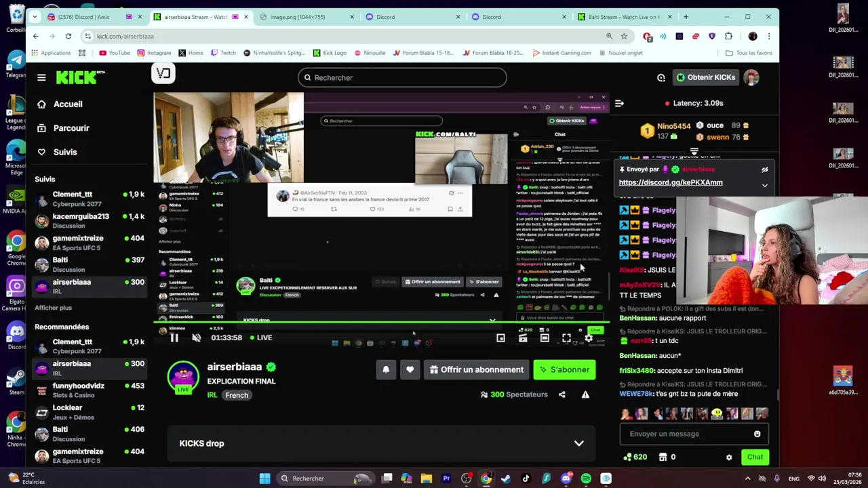
Task: Open the shop icon next to 0
Action: pos(663,457)
